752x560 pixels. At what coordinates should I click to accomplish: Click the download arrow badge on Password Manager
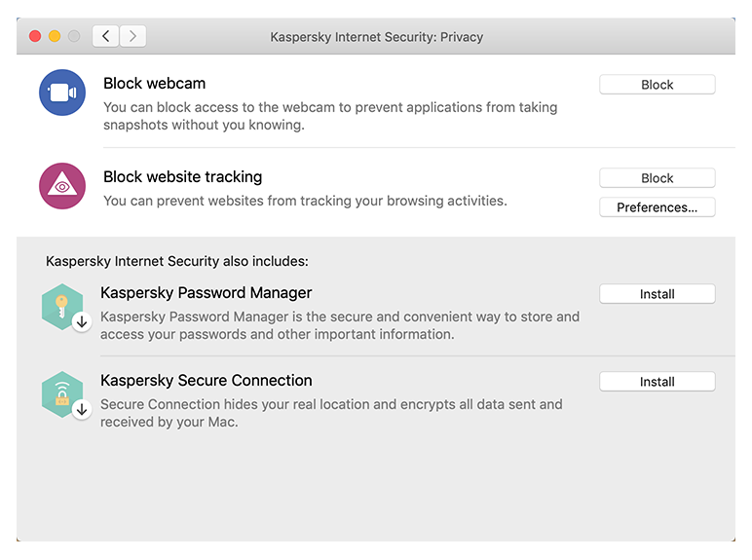click(82, 321)
